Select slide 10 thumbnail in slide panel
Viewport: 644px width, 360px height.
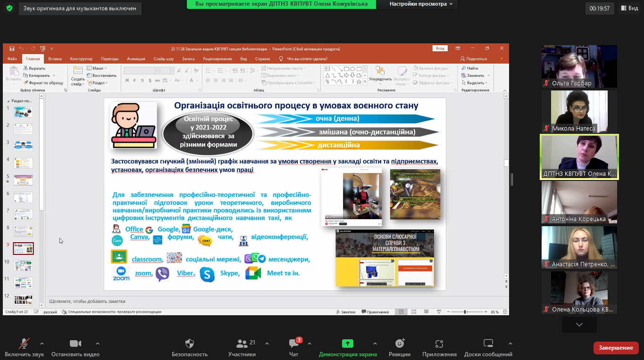pos(23,265)
